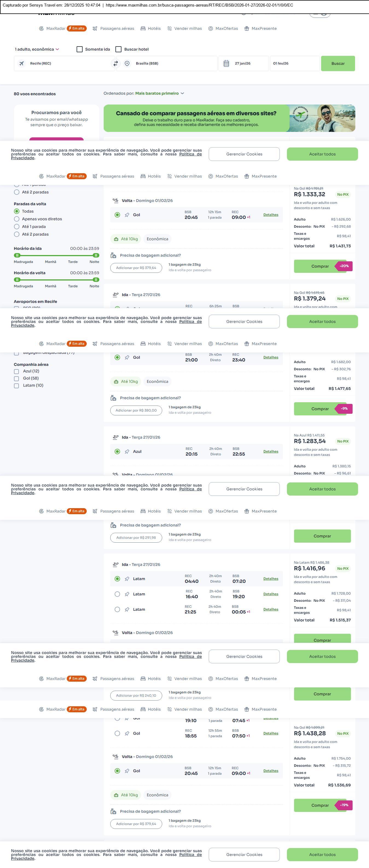
Task: Enable the Somente ida checkbox
Action: pyautogui.click(x=80, y=49)
